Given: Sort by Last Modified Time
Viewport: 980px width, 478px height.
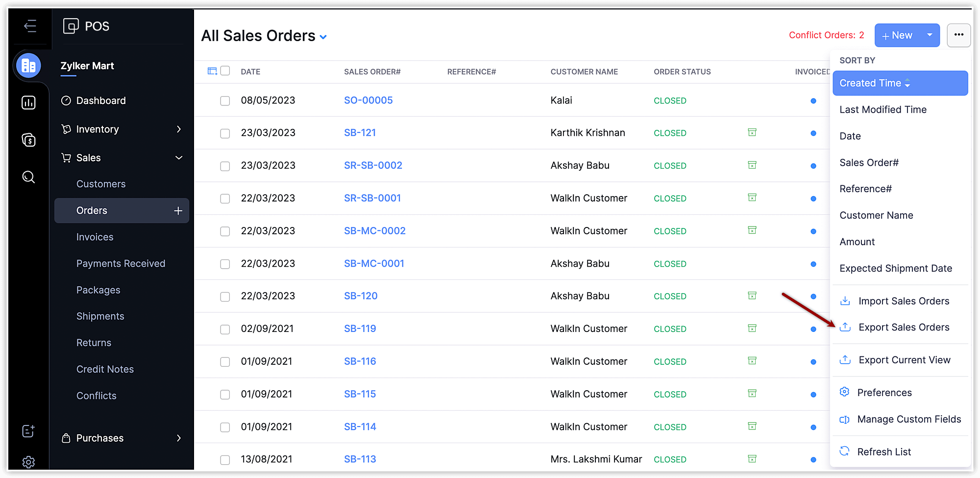Looking at the screenshot, I should point(882,109).
